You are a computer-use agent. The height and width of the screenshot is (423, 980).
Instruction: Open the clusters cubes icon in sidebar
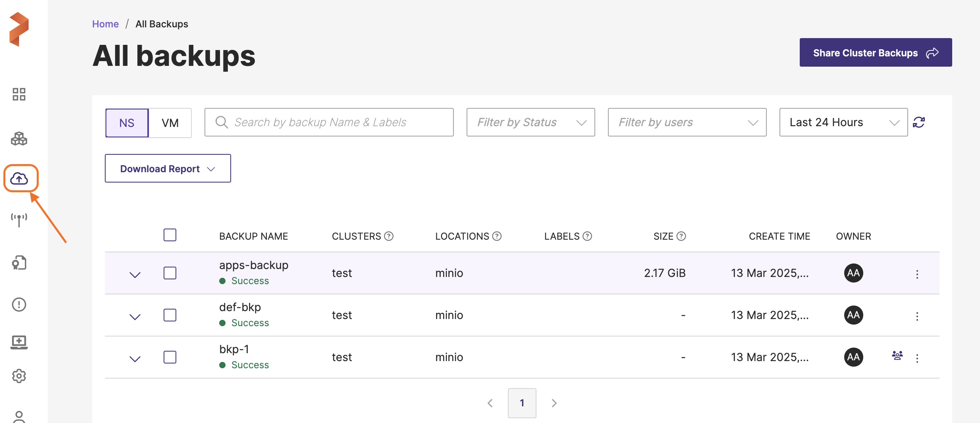(19, 139)
